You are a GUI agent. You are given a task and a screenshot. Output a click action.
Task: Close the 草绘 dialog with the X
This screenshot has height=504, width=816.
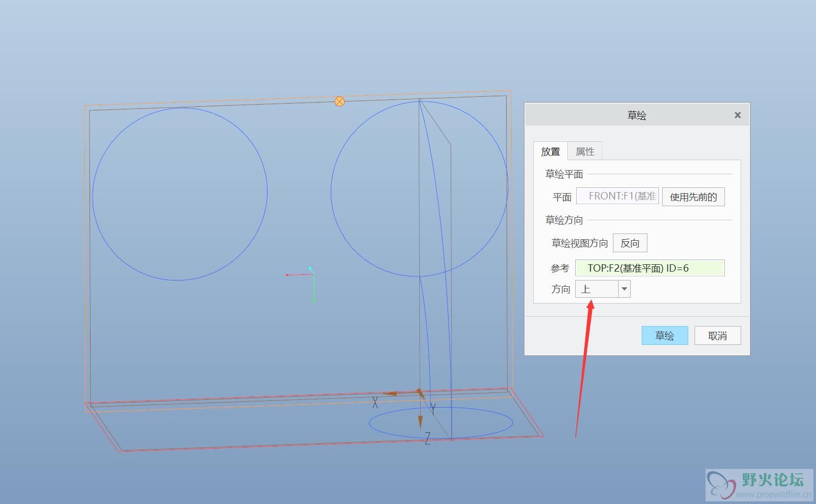point(737,115)
